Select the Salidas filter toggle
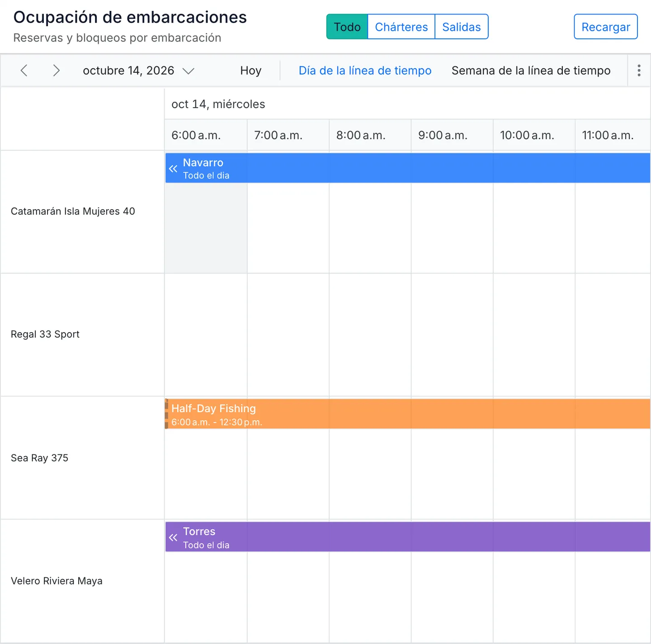Viewport: 651px width, 644px height. [x=462, y=27]
